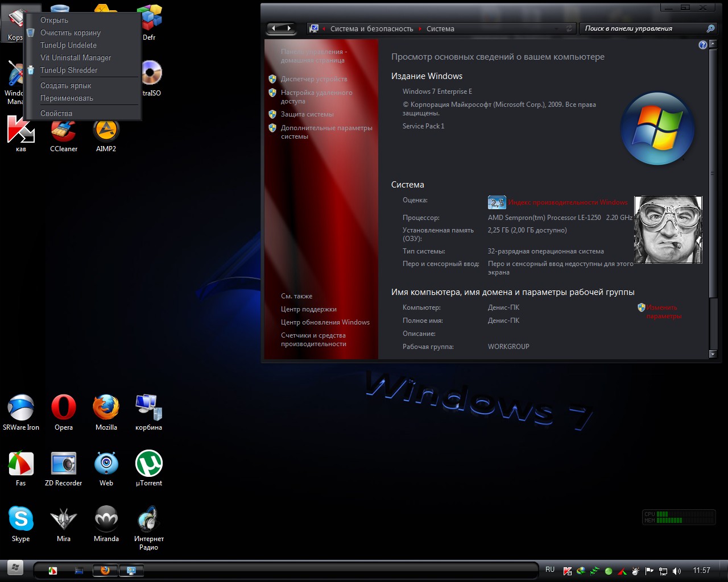
Task: Go to Панель управления домашняя страница
Action: point(313,56)
